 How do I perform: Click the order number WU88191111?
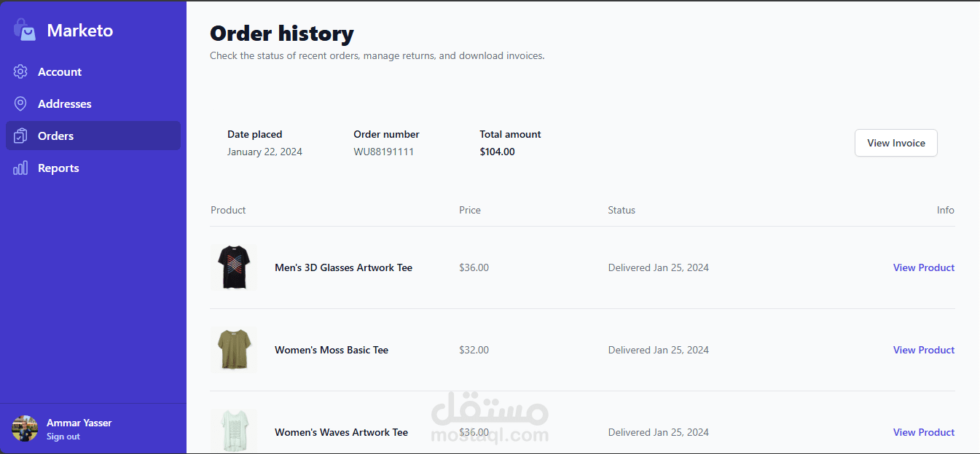point(383,152)
